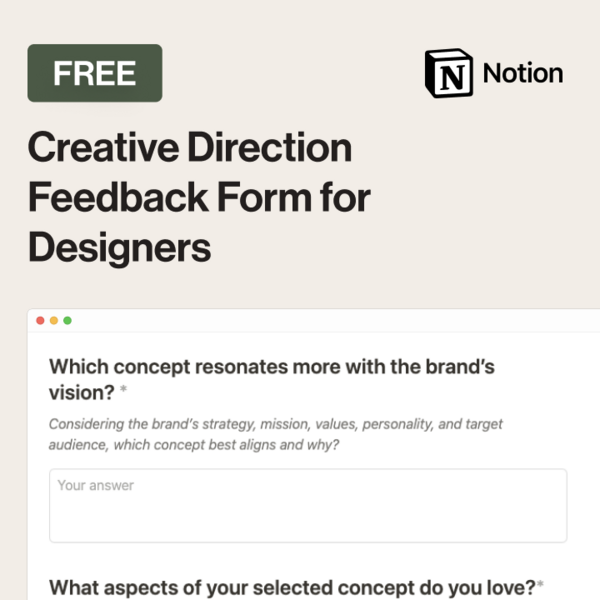The width and height of the screenshot is (600, 600).
Task: Click the word "vision?" in the first question
Action: [x=82, y=393]
